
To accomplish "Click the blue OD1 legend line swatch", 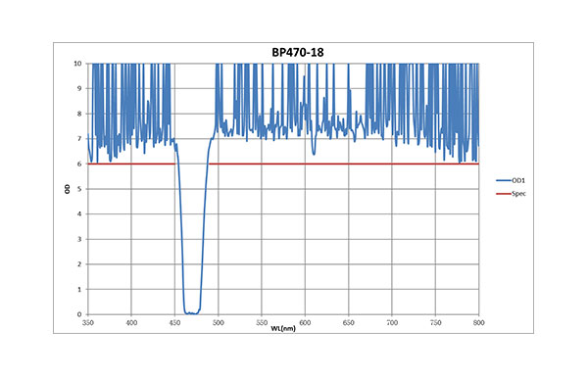I will [504, 180].
